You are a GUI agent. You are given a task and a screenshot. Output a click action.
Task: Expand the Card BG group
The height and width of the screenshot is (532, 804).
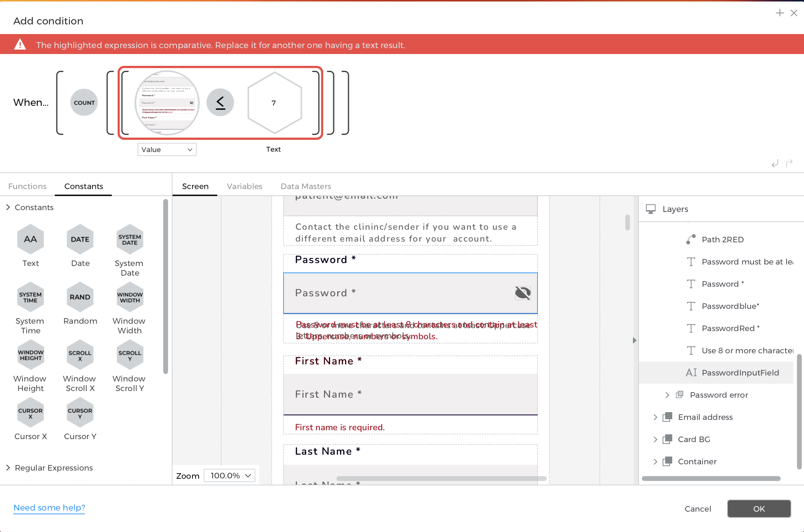tap(655, 439)
